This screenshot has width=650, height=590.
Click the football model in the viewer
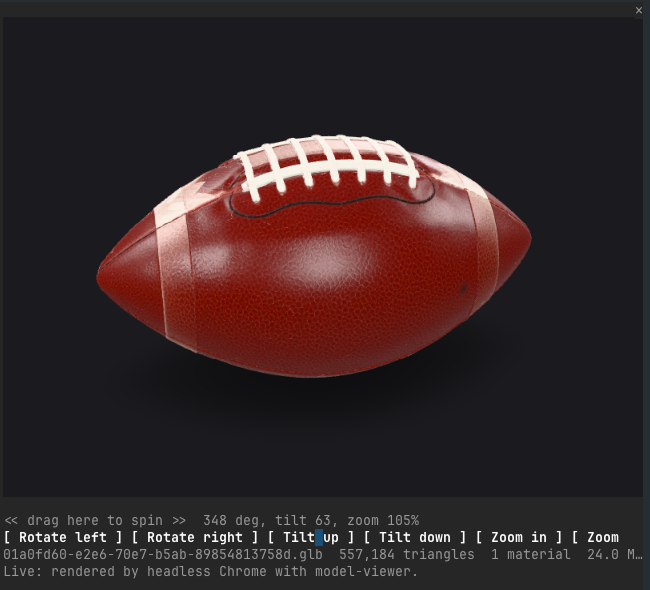(314, 256)
